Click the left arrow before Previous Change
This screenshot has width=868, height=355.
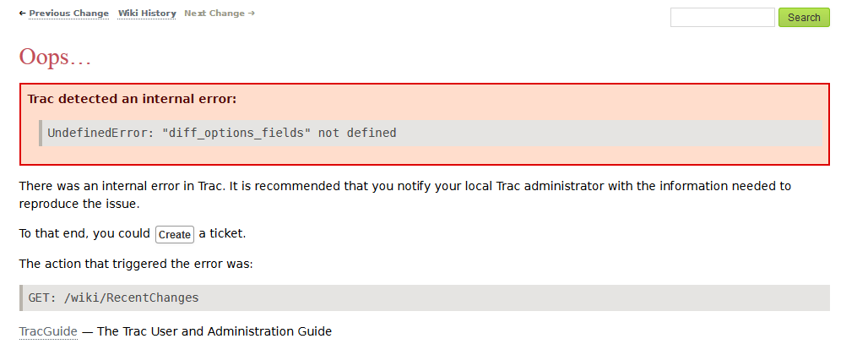(x=22, y=14)
